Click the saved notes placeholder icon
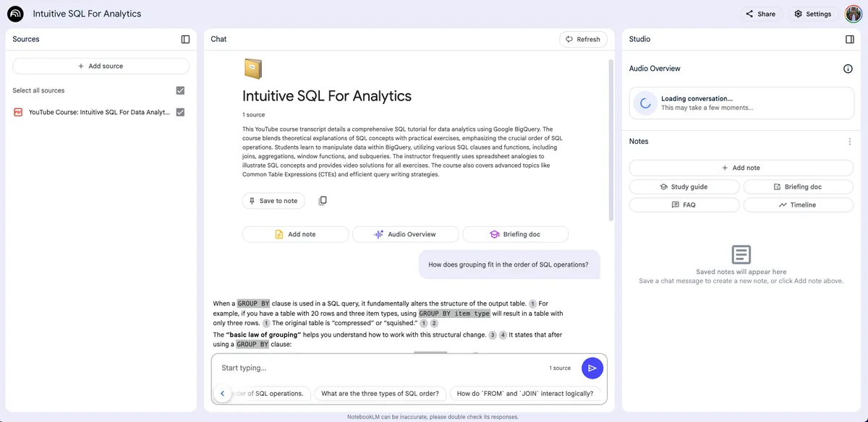This screenshot has height=422, width=868. click(741, 254)
